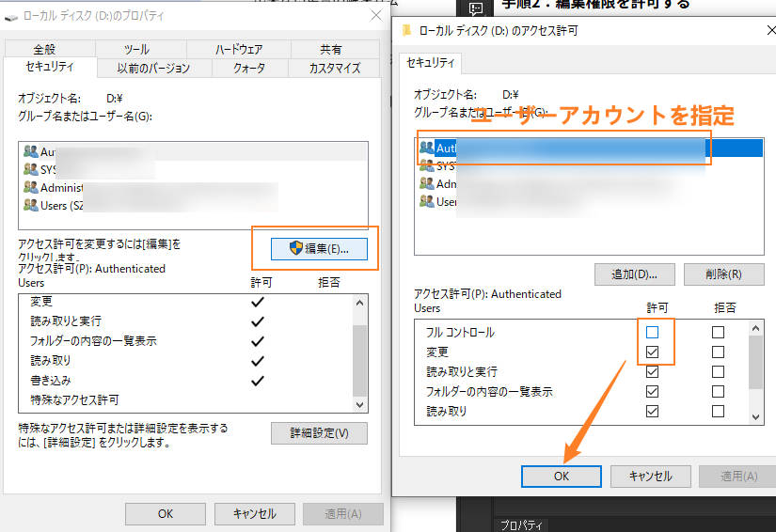
Task: Select Users group icon in アクセス許可 list
Action: [x=427, y=201]
